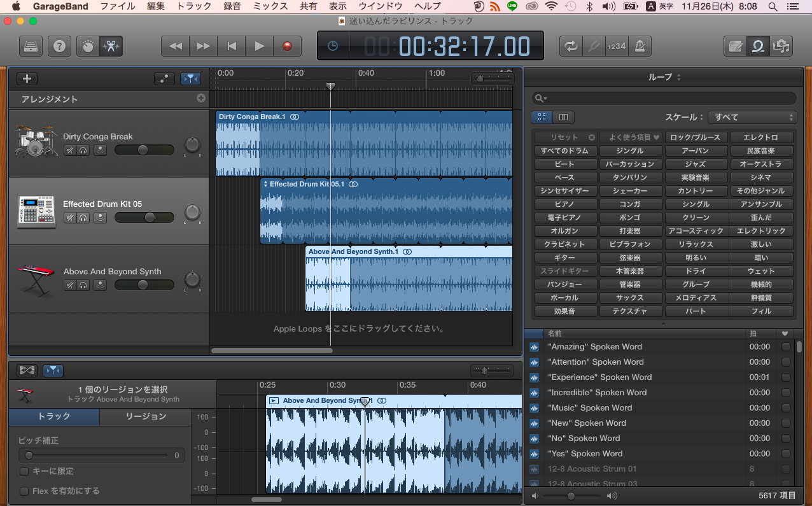The image size is (812, 506).
Task: Open Wi-Fi status menu icon
Action: 551,6
